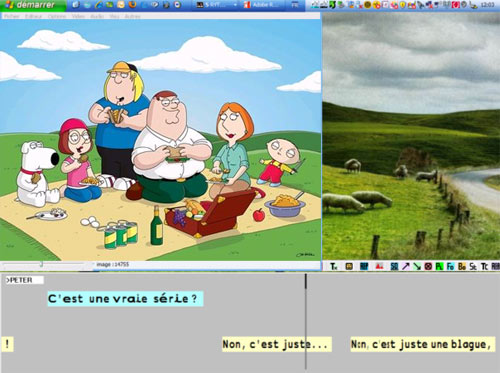Switch to the Adobe R taskbar window

click(263, 5)
